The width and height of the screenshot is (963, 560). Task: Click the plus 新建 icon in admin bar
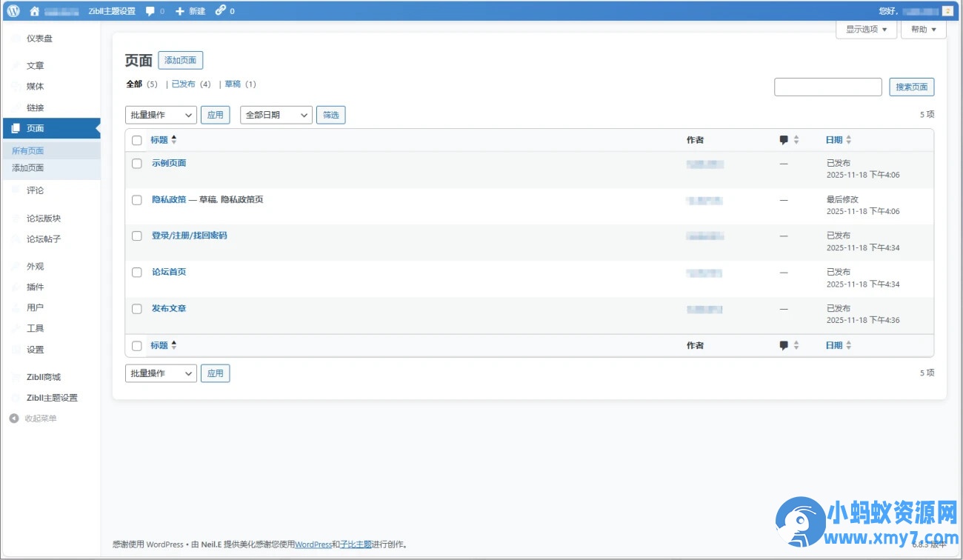click(180, 11)
